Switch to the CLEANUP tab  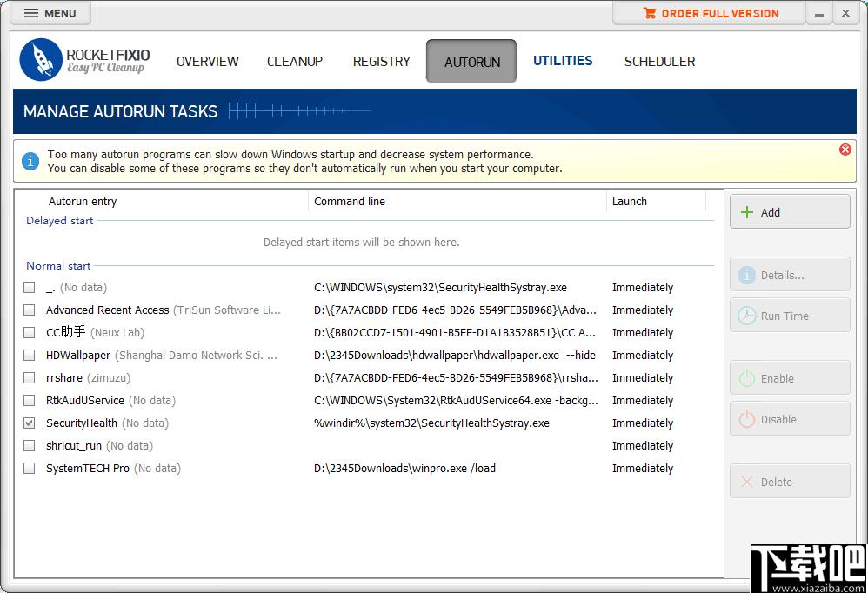295,62
